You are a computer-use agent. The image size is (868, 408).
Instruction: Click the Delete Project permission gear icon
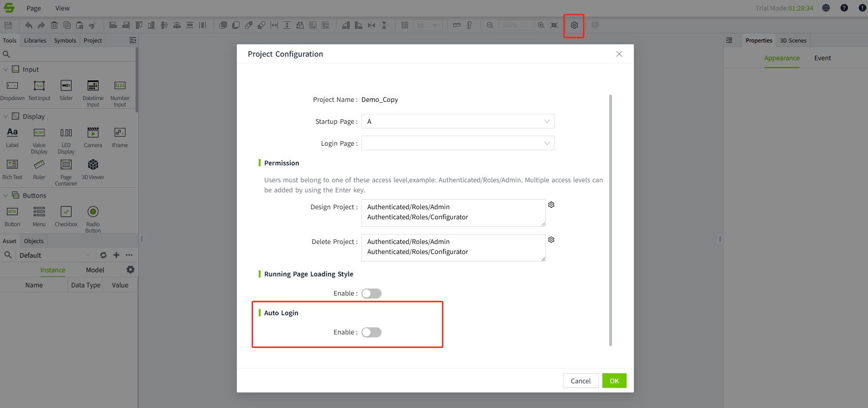click(551, 240)
